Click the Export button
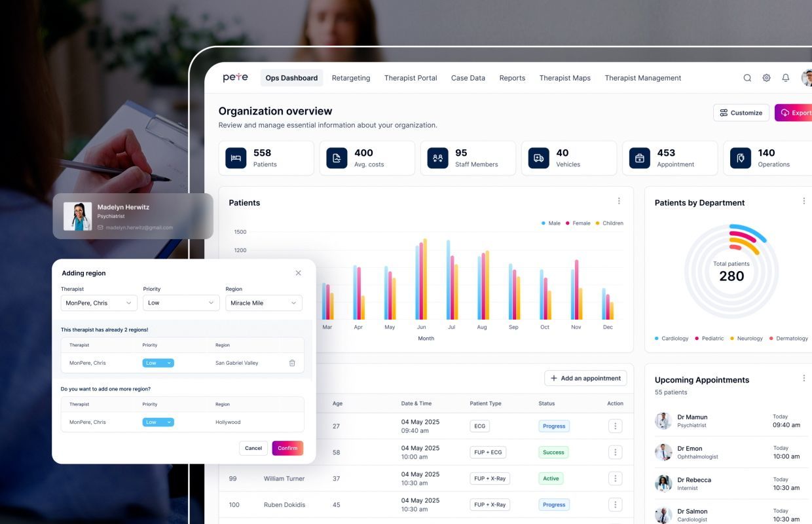Image resolution: width=812 pixels, height=524 pixels. 794,113
